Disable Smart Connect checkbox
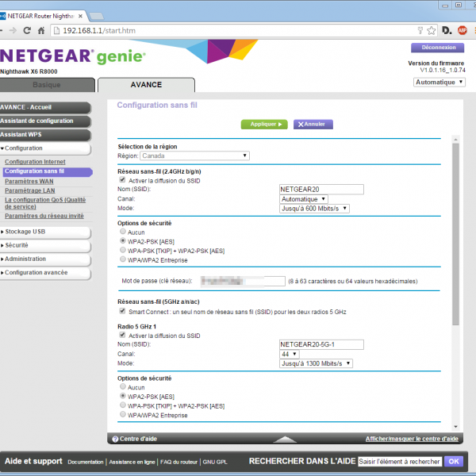Screen dimensions: 476x476 (121, 312)
